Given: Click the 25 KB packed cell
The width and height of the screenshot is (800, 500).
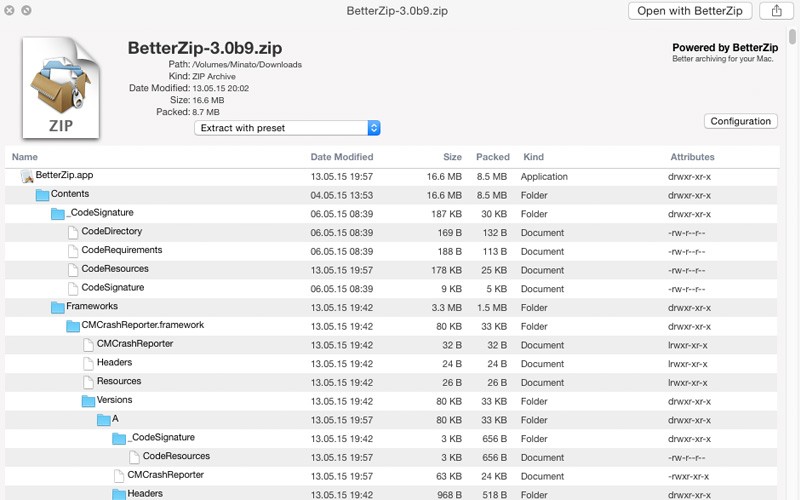Looking at the screenshot, I should pyautogui.click(x=494, y=270).
